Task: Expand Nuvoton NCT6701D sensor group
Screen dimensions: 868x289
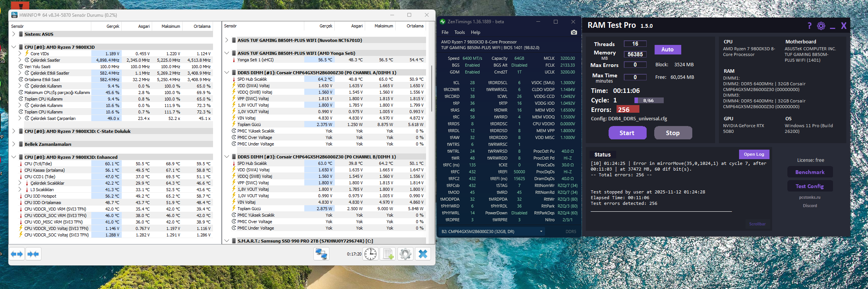Action: (227, 40)
